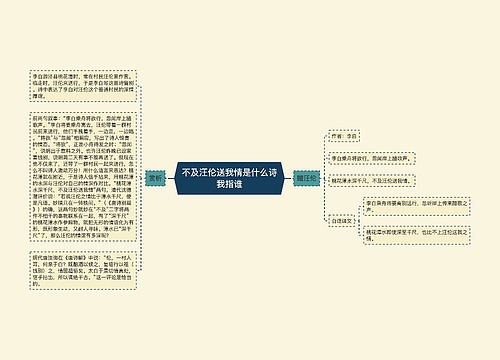Click the '白话译文' node
The width and height of the screenshot is (500, 360).
341,221
